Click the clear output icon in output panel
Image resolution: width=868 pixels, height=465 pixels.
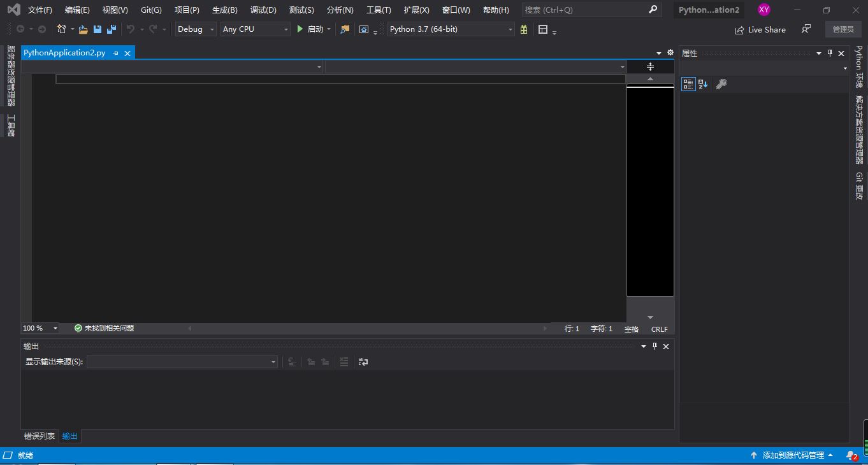pos(343,362)
